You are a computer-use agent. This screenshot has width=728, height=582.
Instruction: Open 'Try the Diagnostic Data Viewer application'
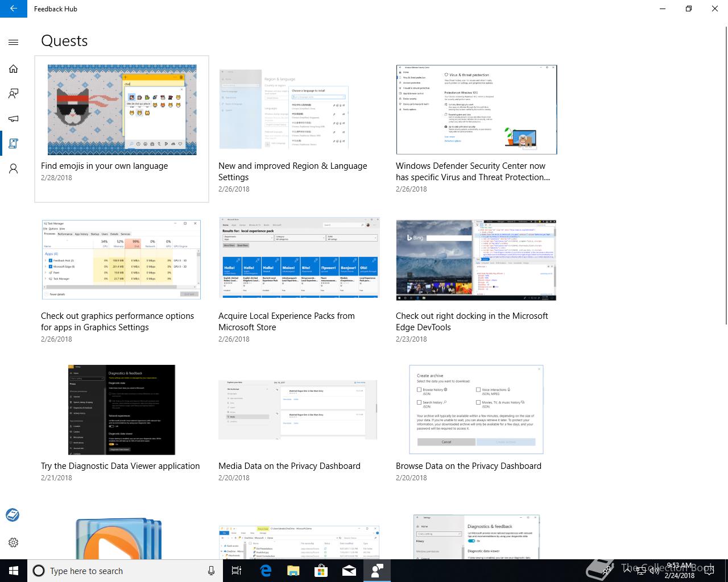(121, 466)
